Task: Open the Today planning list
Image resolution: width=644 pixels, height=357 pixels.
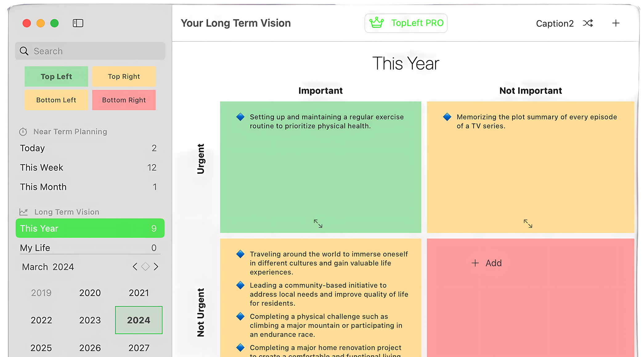Action: click(x=88, y=148)
